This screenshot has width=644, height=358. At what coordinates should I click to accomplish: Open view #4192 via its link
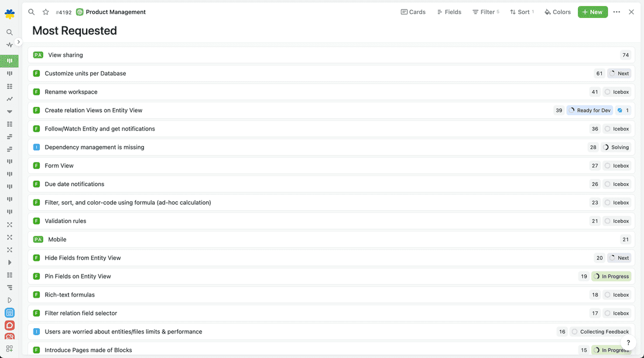[63, 12]
